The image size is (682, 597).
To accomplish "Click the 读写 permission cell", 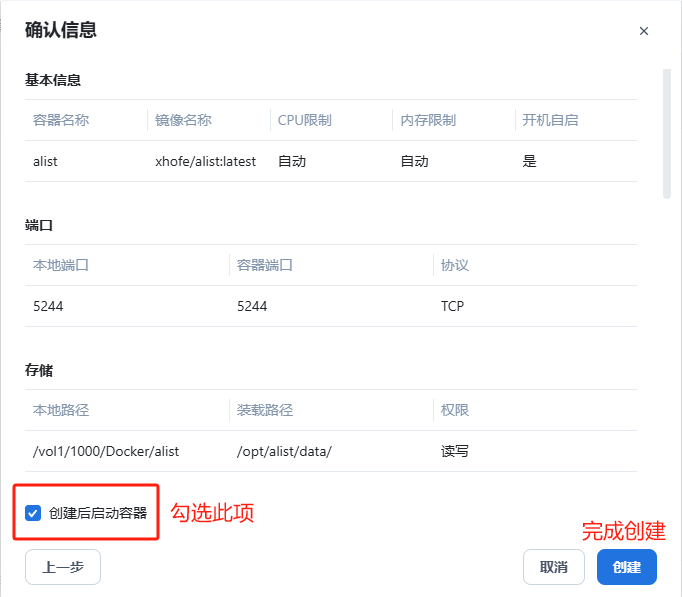I will tap(455, 451).
